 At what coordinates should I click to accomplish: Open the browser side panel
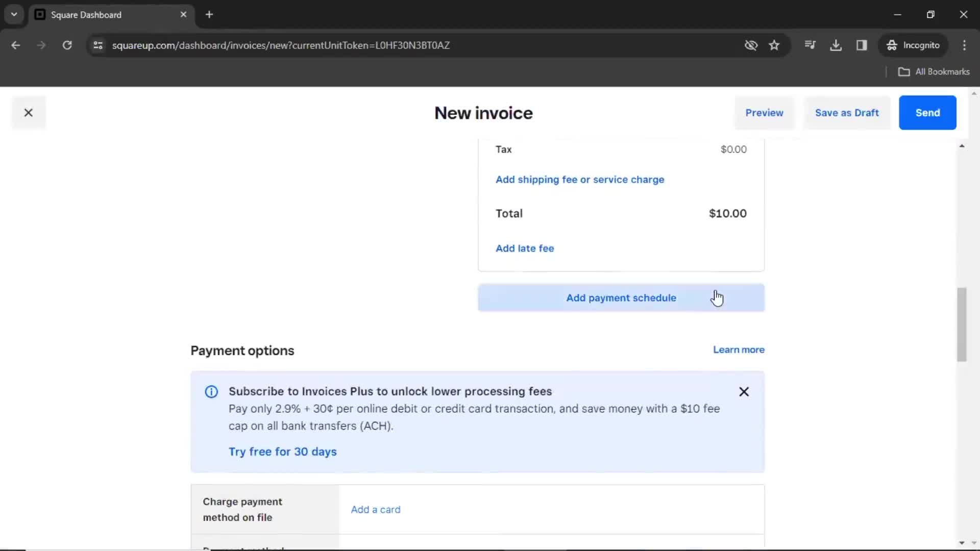[x=862, y=45]
